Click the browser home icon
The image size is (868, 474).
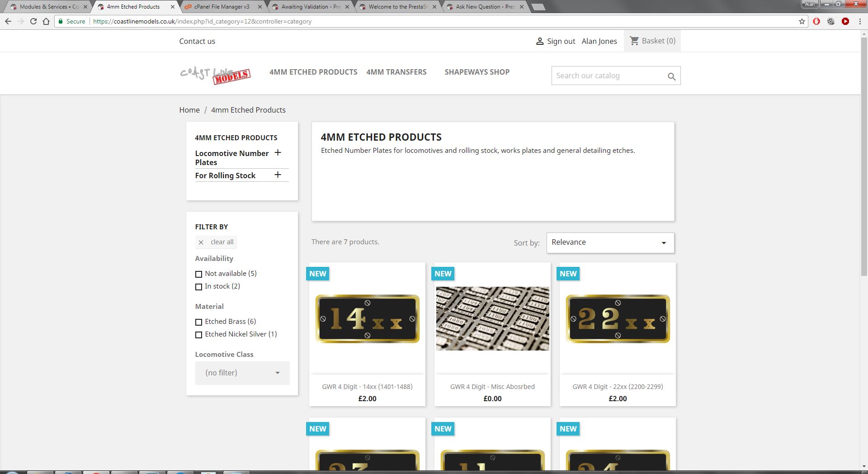[x=46, y=21]
